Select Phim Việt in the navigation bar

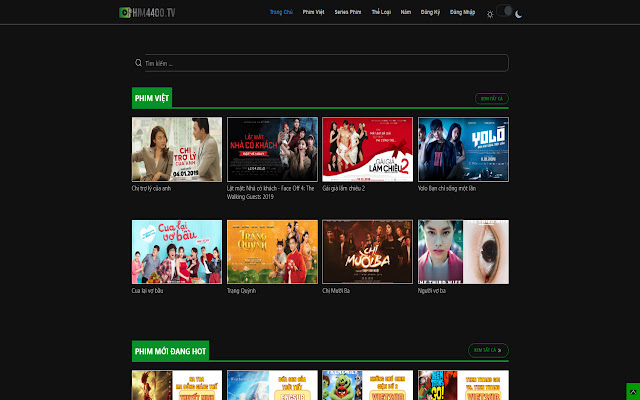tap(313, 13)
